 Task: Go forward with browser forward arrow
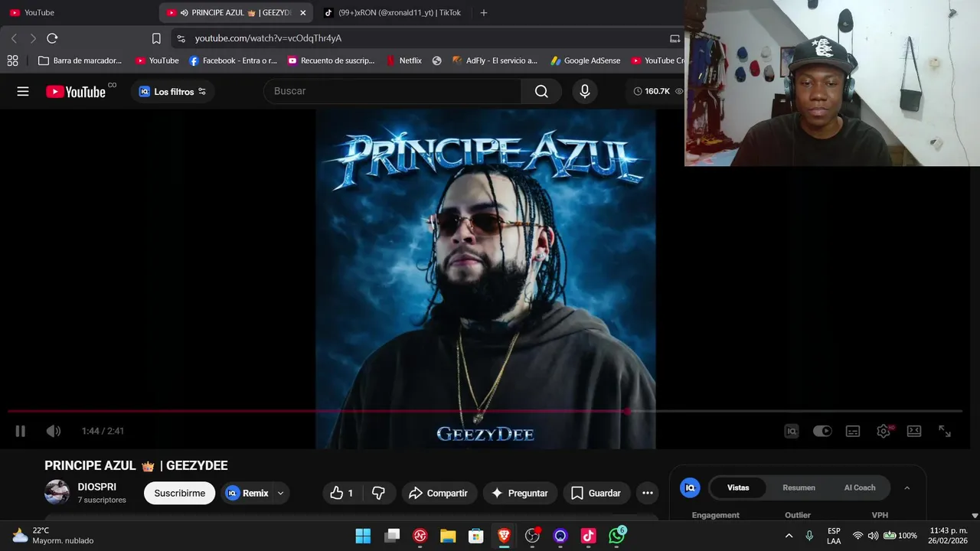[33, 38]
